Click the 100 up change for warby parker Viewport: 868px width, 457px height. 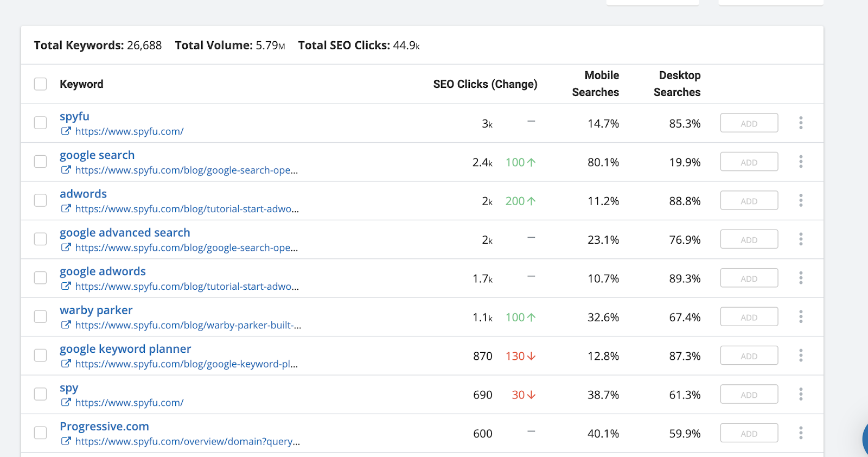point(520,318)
